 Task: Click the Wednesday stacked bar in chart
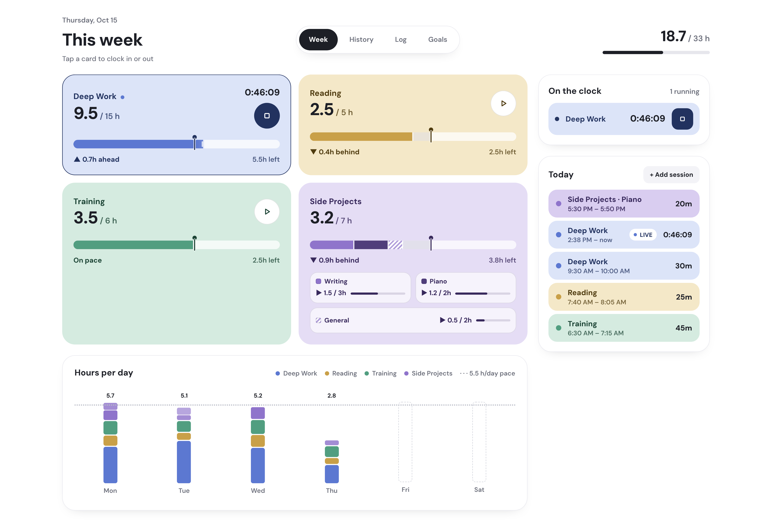point(258,445)
